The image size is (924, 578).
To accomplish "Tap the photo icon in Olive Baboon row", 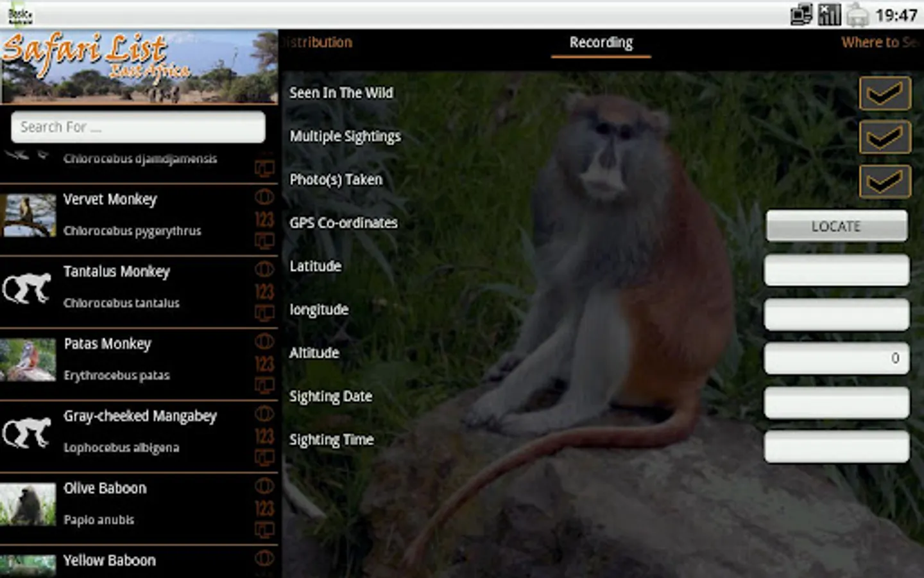I will pos(264,530).
